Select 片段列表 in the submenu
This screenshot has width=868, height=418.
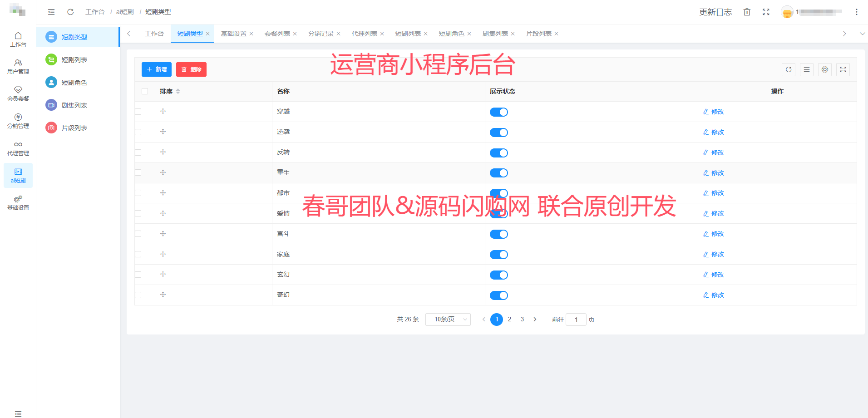(x=78, y=128)
